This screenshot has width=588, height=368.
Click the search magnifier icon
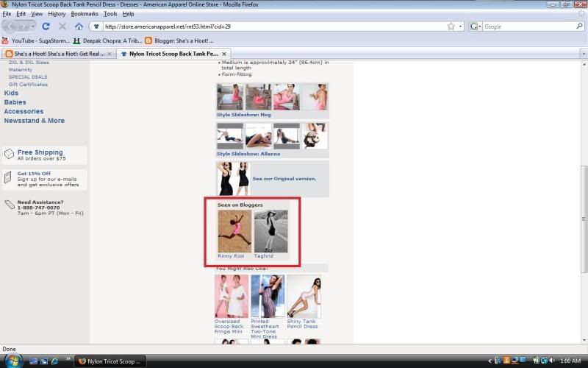pos(579,26)
